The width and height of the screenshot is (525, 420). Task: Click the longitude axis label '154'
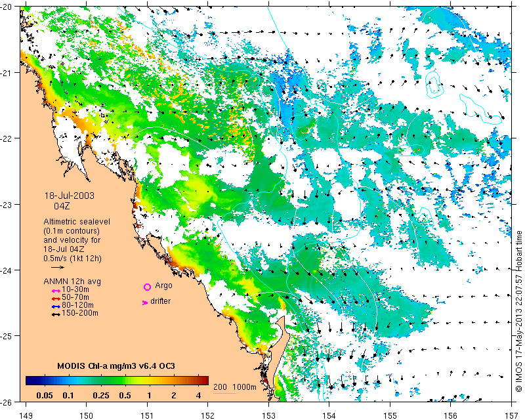329,415
